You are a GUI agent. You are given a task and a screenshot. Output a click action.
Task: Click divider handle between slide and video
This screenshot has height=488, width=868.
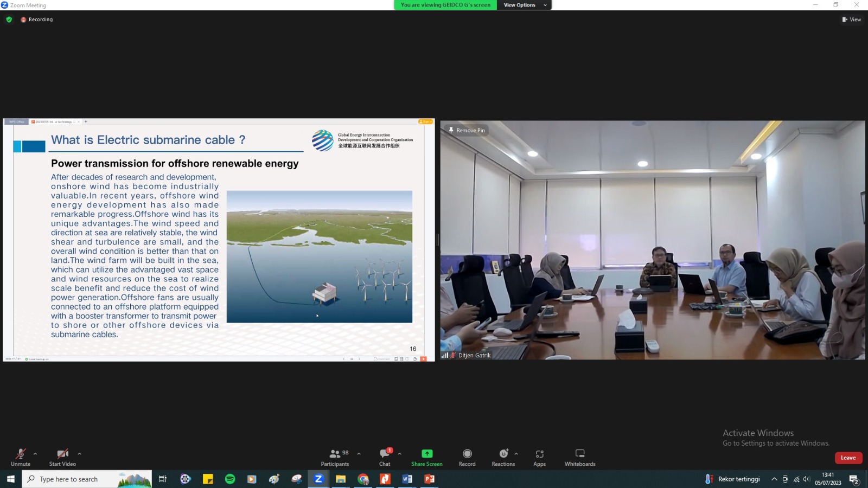point(437,240)
